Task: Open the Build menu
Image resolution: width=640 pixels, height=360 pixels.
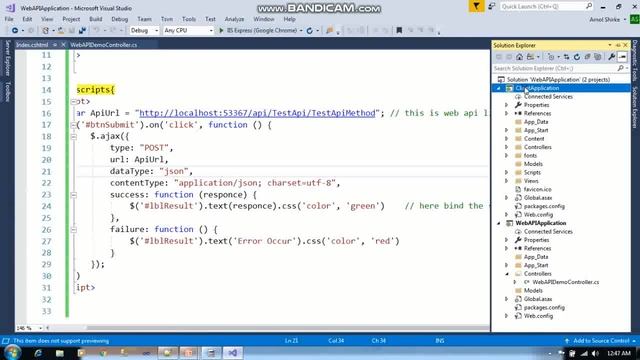Action: pyautogui.click(x=96, y=19)
